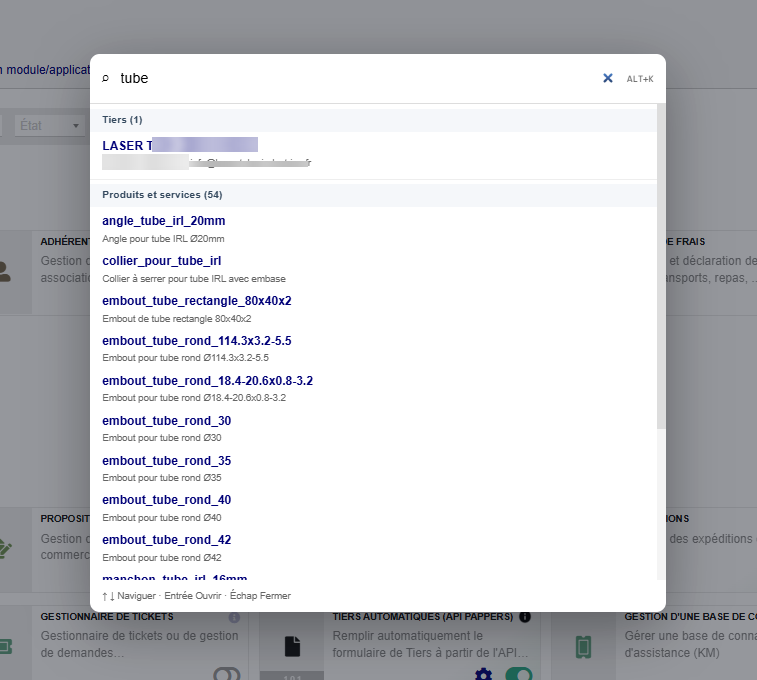Click info icon on Tiers automatiques card
This screenshot has height=680, width=757.
coord(525,617)
